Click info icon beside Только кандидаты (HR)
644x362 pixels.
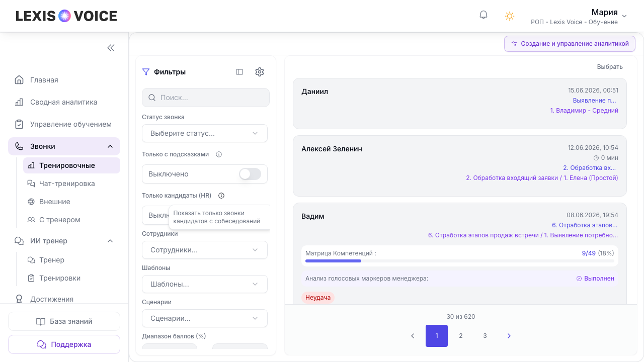(x=221, y=196)
